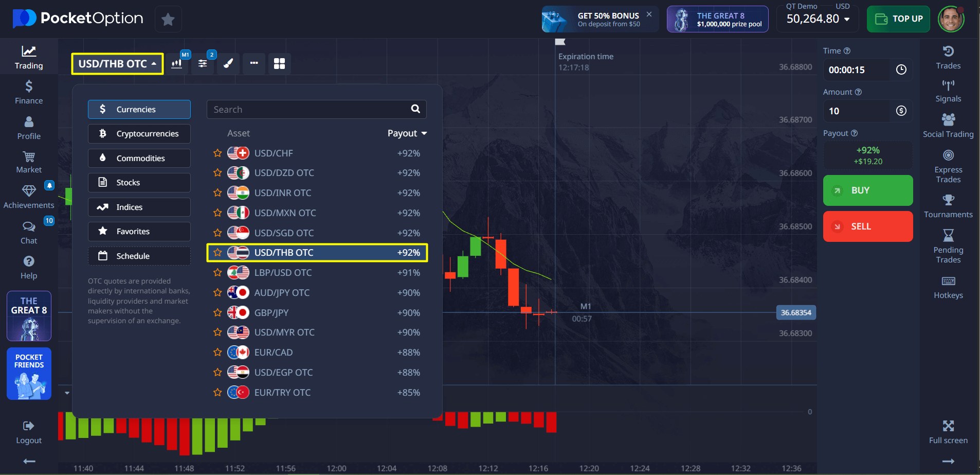Viewport: 980px width, 475px height.
Task: Sort assets by Payout column
Action: click(x=407, y=133)
